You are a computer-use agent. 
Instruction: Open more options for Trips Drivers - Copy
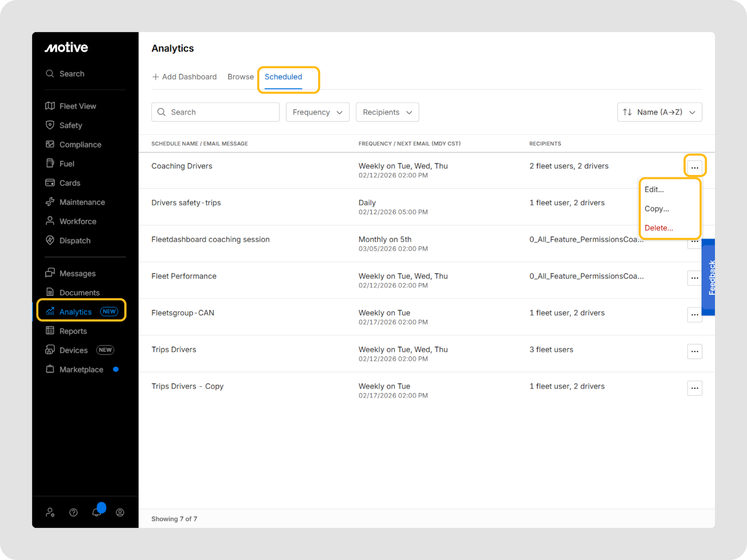coord(694,388)
